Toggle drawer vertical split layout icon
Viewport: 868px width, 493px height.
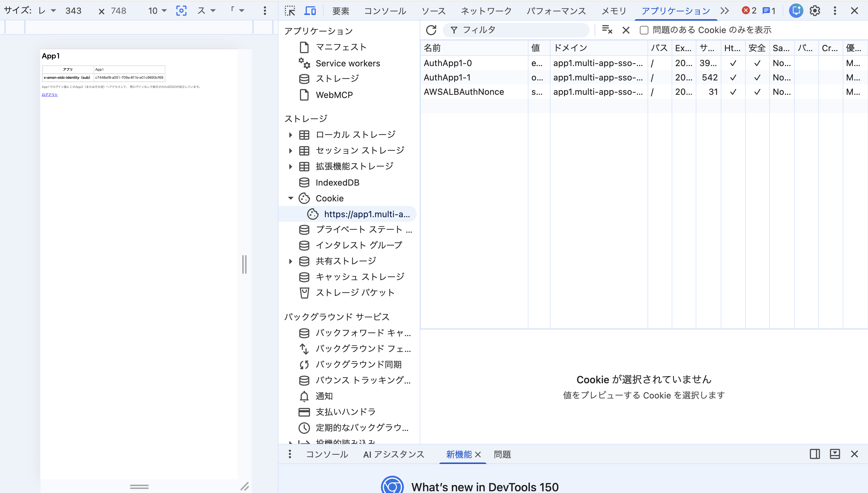(815, 454)
